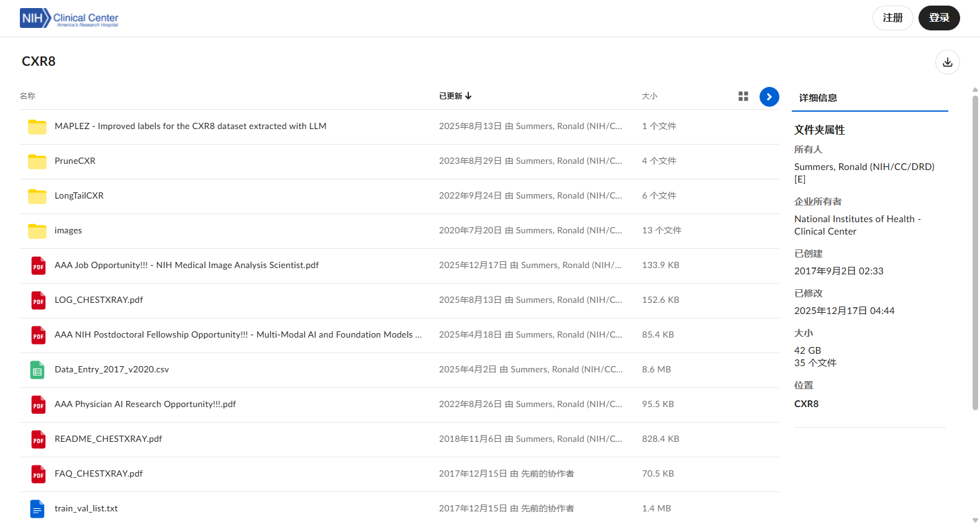Click the 6 个文件 size cell
The width and height of the screenshot is (980, 525).
(x=660, y=195)
